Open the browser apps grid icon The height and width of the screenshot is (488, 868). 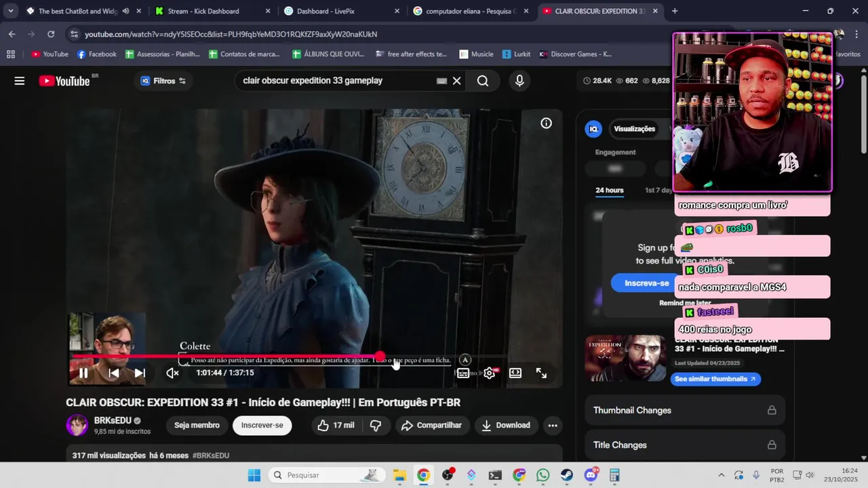[x=10, y=54]
